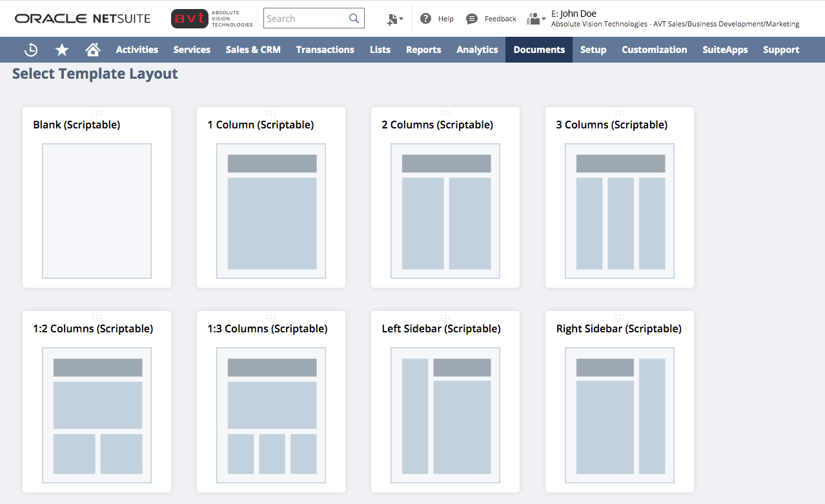The width and height of the screenshot is (825, 504).
Task: Open Help via the question mark icon
Action: (427, 19)
